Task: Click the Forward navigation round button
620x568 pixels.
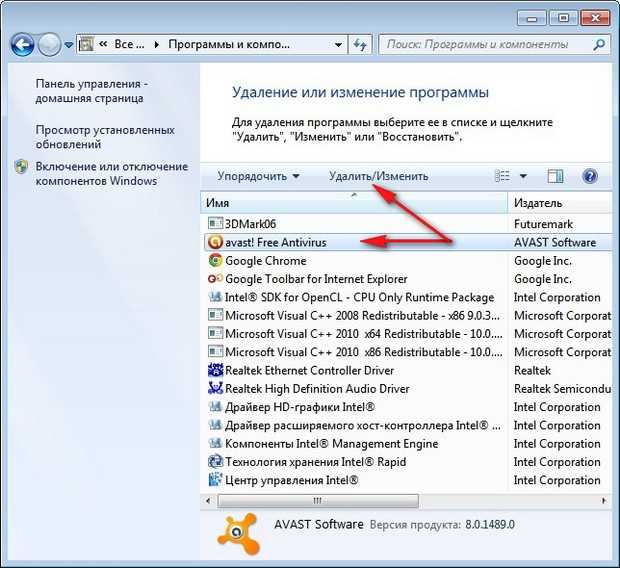Action: click(49, 44)
